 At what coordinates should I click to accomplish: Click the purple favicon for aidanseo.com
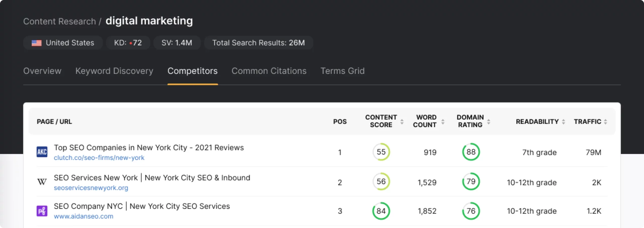pyautogui.click(x=42, y=211)
